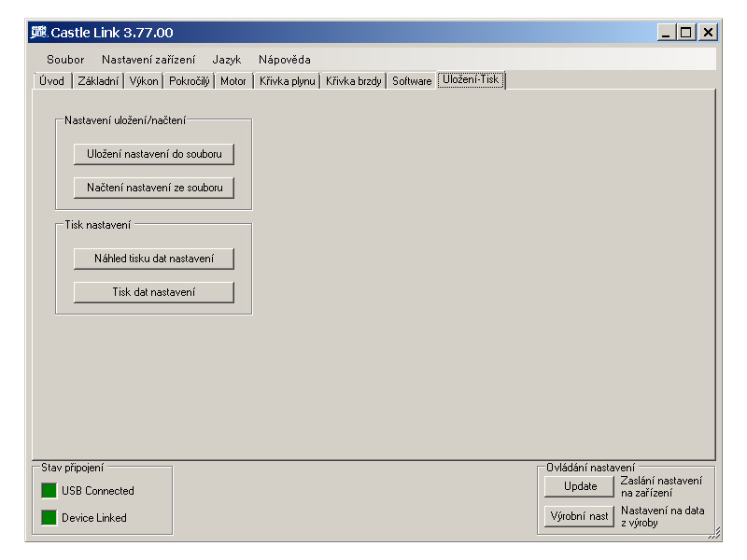747x560 pixels.
Task: Open the Soubor menu
Action: click(65, 59)
